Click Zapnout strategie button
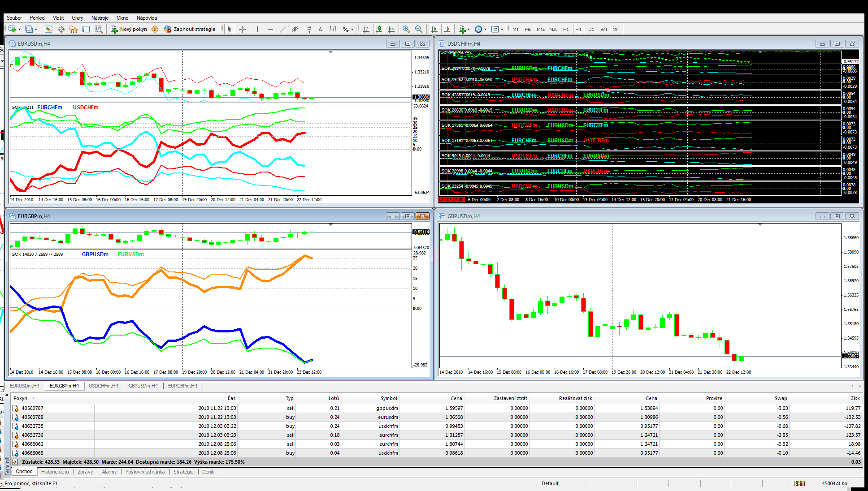This screenshot has width=868, height=491. click(190, 29)
